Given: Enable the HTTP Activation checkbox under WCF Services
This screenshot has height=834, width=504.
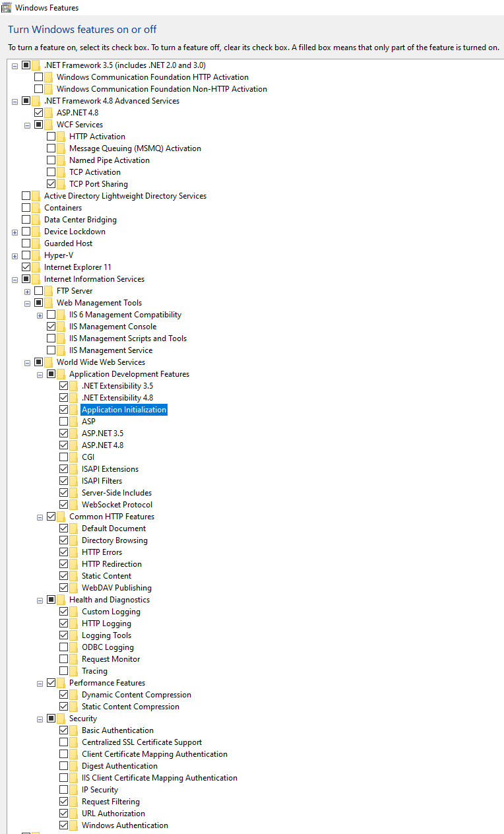Looking at the screenshot, I should click(51, 137).
